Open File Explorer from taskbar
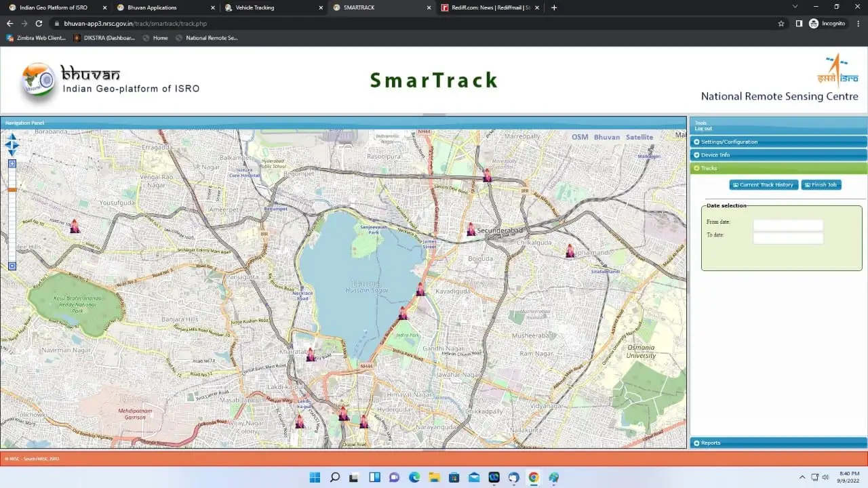The height and width of the screenshot is (488, 868). [434, 477]
